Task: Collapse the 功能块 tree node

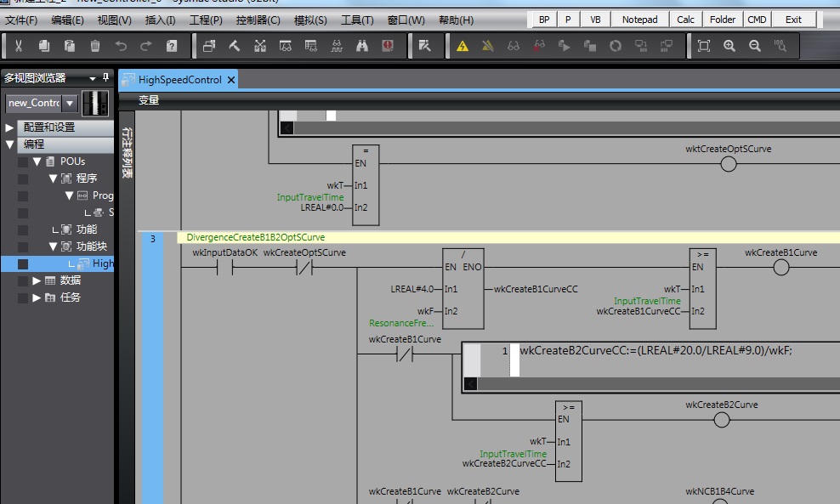Action: coord(53,246)
